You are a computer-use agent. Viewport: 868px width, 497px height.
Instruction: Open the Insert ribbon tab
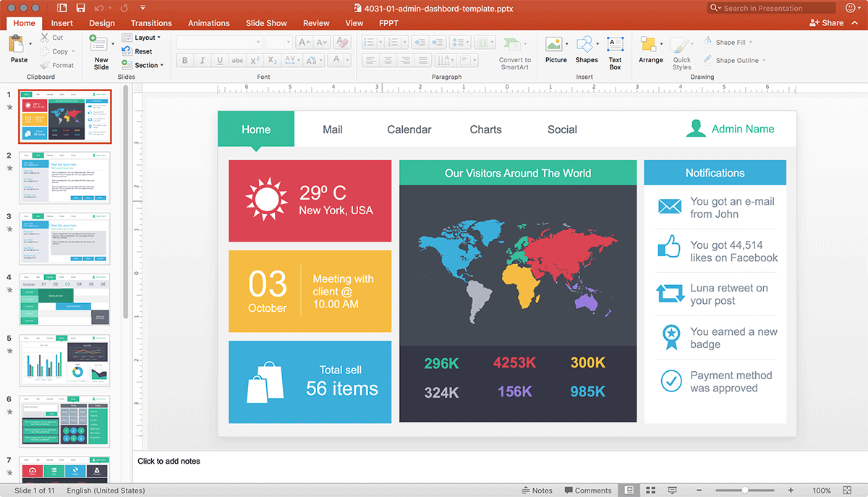(62, 23)
